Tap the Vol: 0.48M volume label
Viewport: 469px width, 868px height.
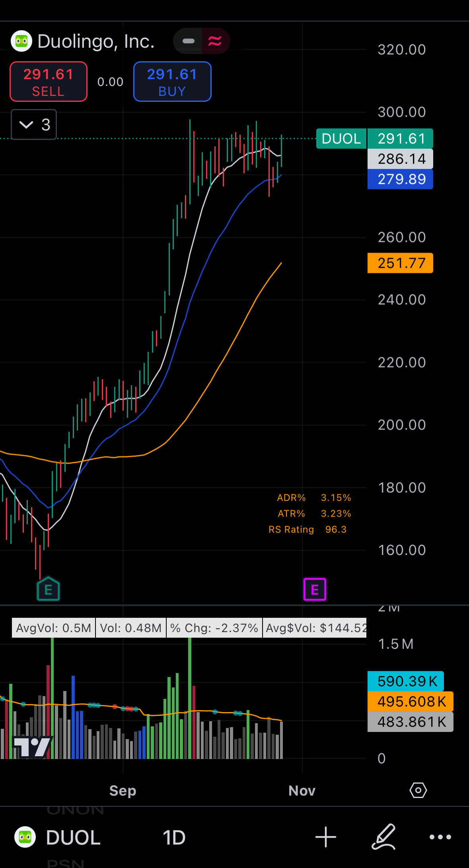(130, 628)
